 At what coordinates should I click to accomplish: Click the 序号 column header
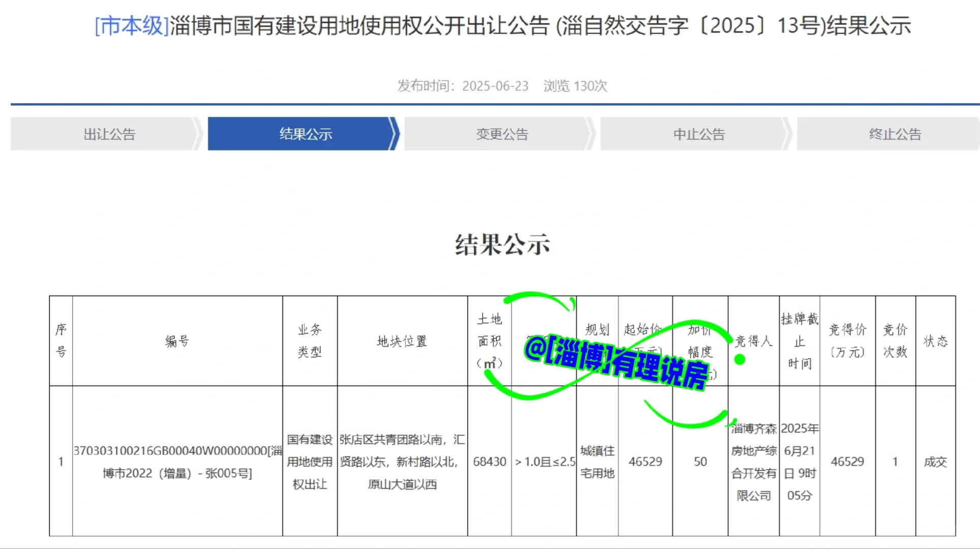click(x=61, y=341)
